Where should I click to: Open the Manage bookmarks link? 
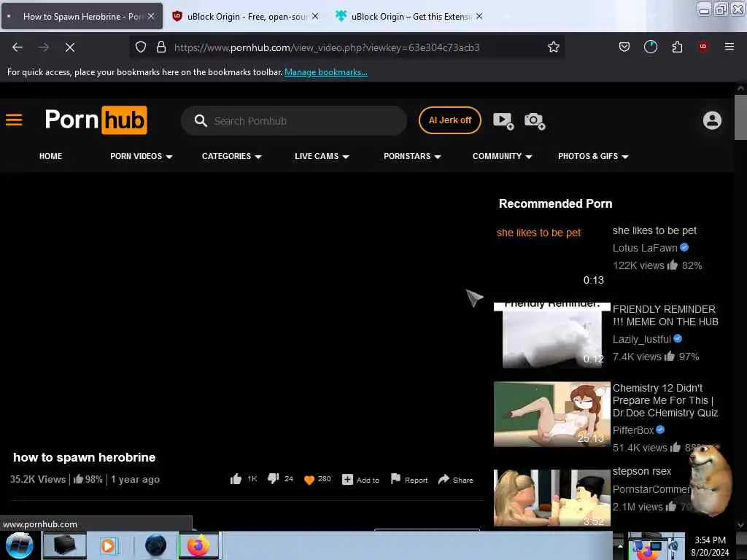point(326,72)
